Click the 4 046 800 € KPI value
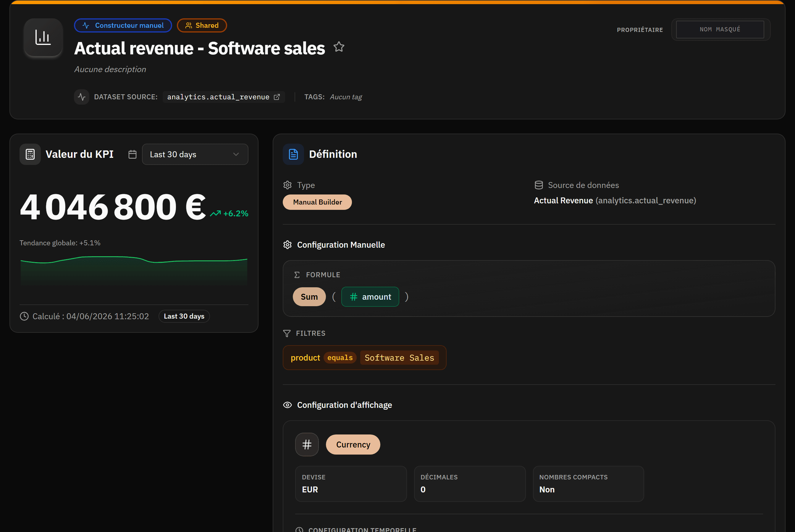The height and width of the screenshot is (532, 795). pos(113,207)
